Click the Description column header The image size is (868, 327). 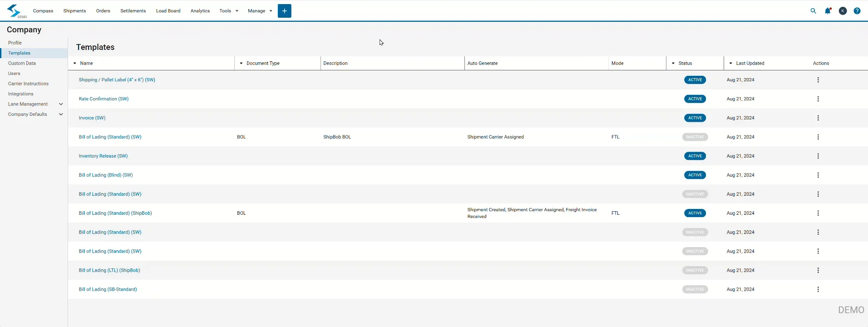tap(335, 64)
